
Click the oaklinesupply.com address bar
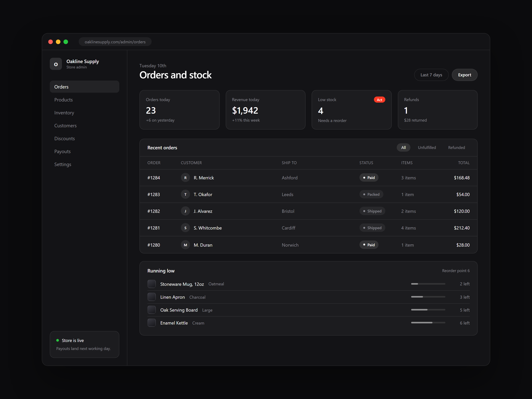tap(115, 42)
